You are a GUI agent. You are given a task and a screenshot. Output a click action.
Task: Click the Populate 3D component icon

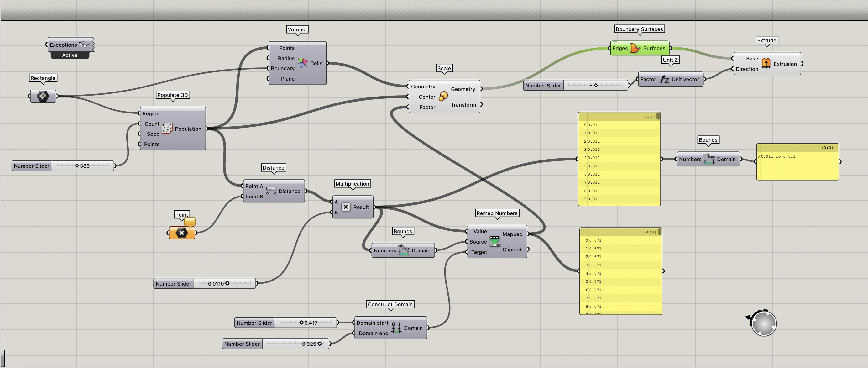[x=167, y=129]
